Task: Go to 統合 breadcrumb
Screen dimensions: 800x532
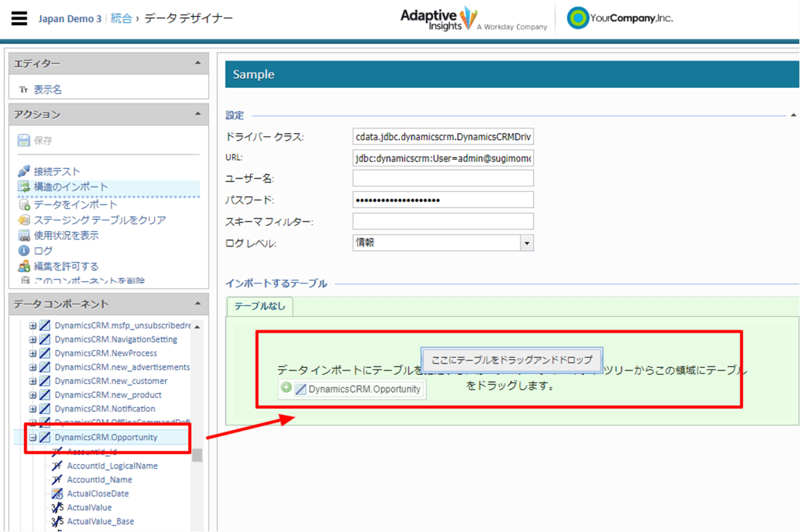Action: pyautogui.click(x=121, y=19)
